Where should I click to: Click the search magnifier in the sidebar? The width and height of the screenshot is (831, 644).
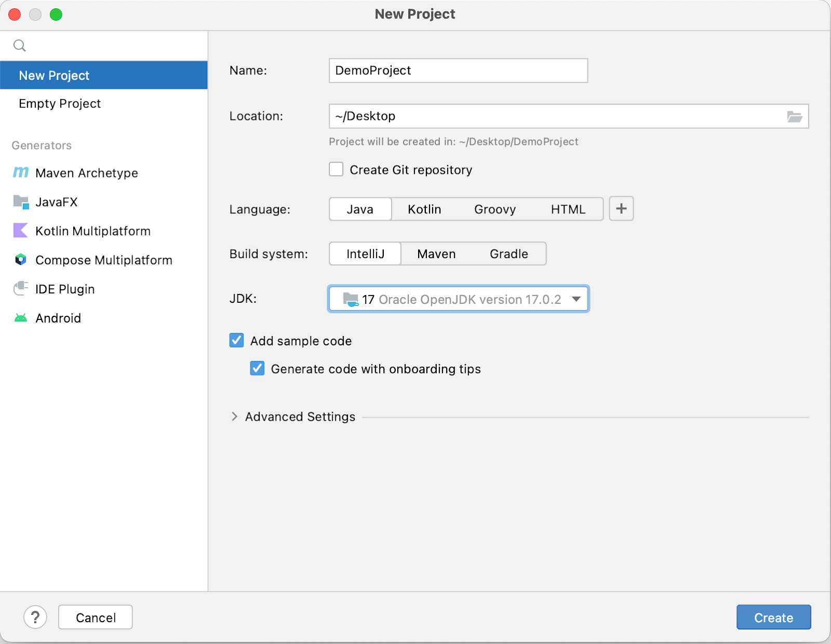[x=19, y=45]
